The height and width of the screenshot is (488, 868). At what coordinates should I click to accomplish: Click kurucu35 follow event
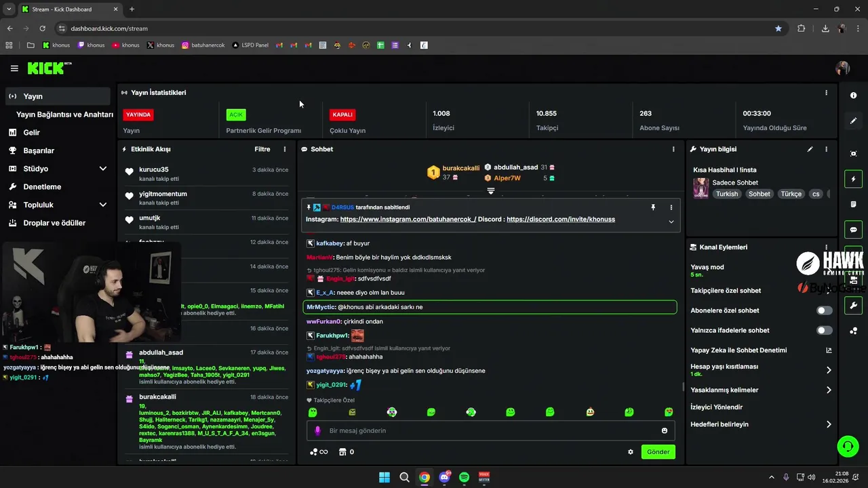(207, 174)
